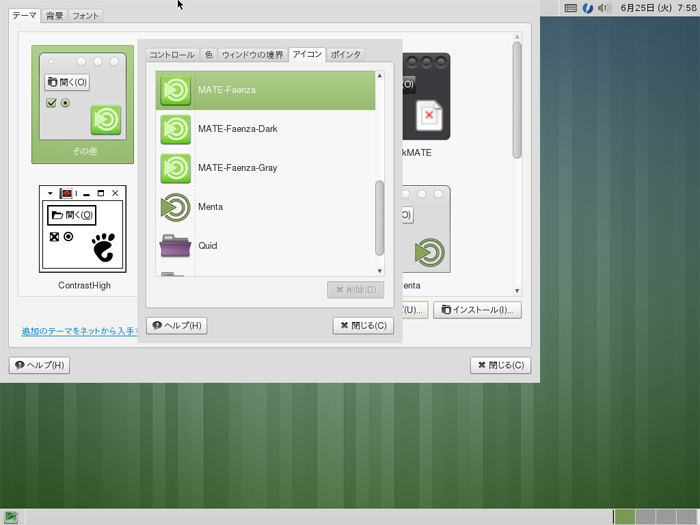Select the Menta theme thumbnail behind dialog
The width and height of the screenshot is (700, 525).
coord(426,229)
